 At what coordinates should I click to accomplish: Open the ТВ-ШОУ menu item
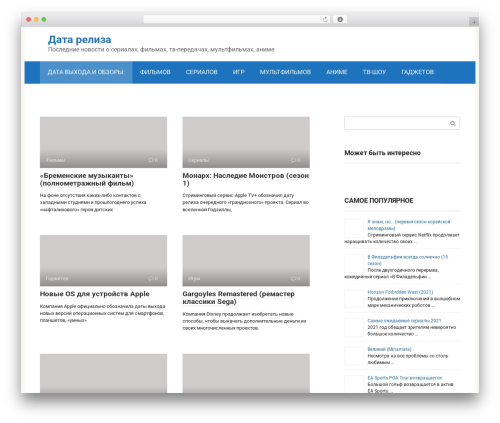[x=374, y=72]
